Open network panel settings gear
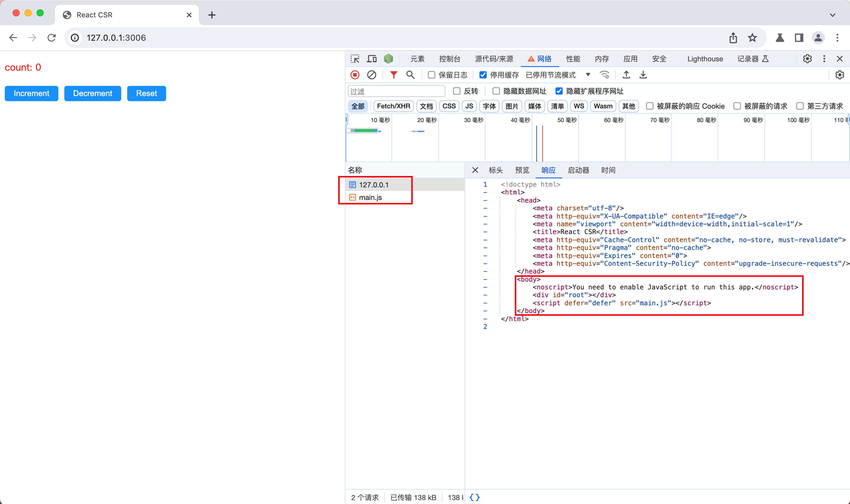This screenshot has width=850, height=504. point(840,75)
